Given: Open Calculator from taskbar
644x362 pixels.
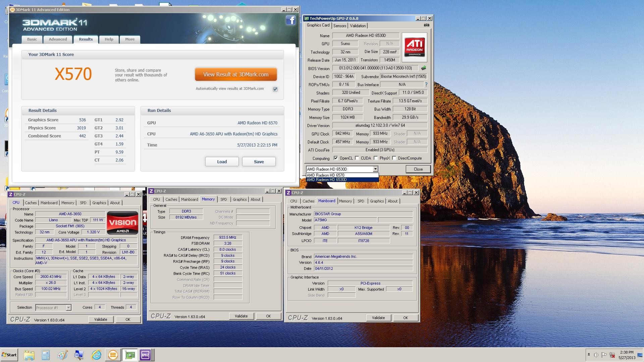Looking at the screenshot, I should click(x=46, y=355).
